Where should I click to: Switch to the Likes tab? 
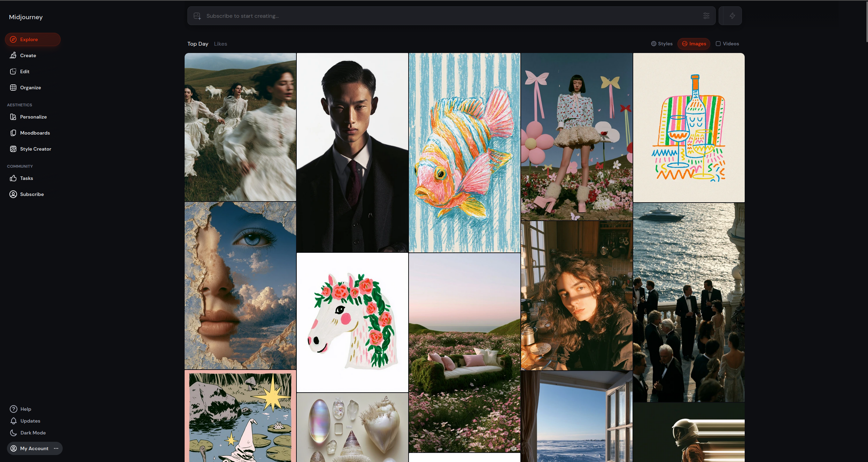tap(220, 44)
